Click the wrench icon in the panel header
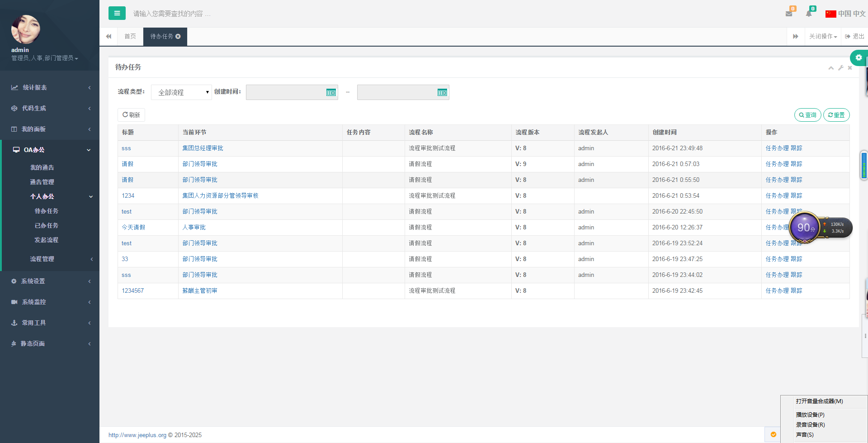This screenshot has height=443, width=868. 840,68
